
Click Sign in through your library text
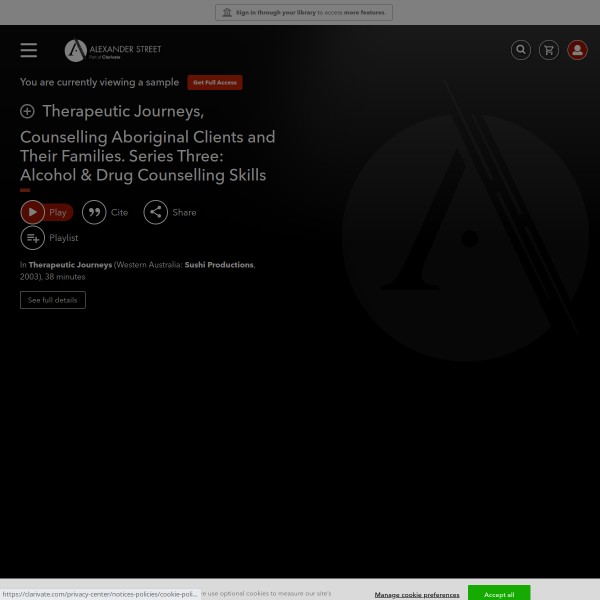tap(275, 13)
